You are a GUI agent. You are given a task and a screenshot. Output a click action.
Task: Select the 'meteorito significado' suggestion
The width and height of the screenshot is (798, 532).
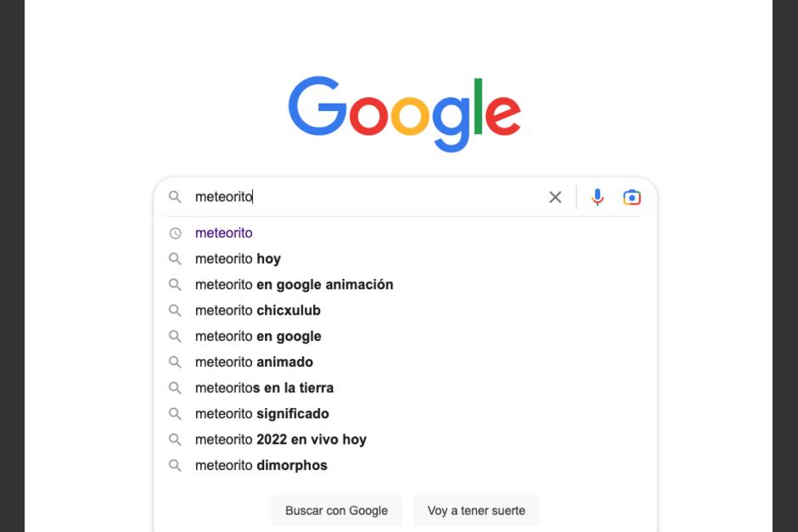[261, 413]
